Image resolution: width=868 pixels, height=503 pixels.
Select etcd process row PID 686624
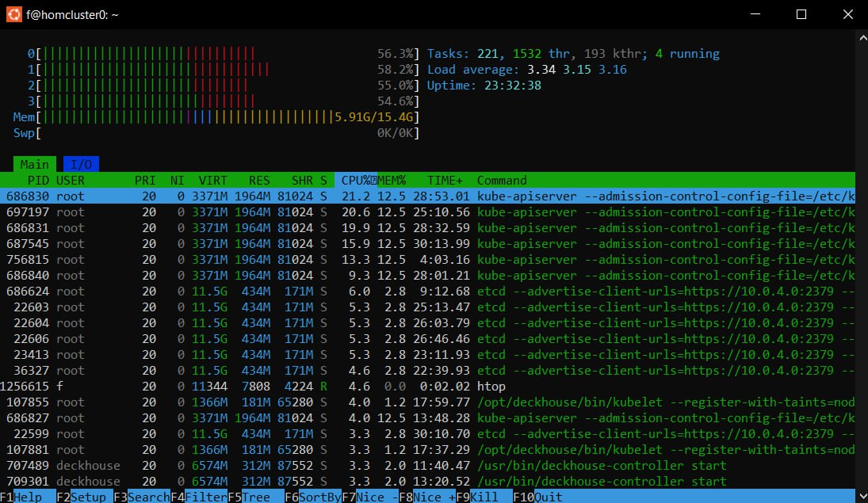[427, 291]
